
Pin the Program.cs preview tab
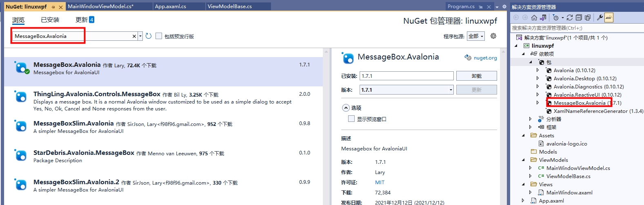(481, 7)
